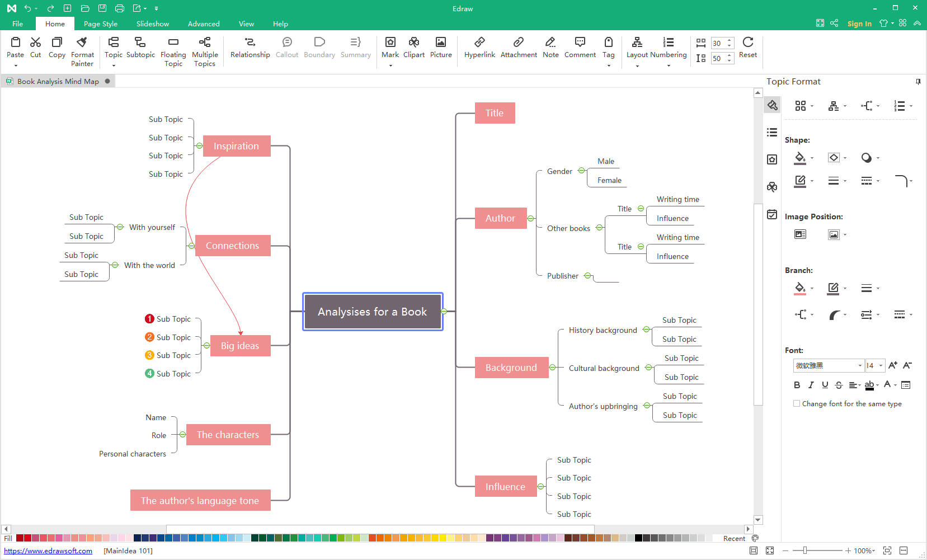The height and width of the screenshot is (560, 927).
Task: Open the Hyperlink tool
Action: pos(479,43)
